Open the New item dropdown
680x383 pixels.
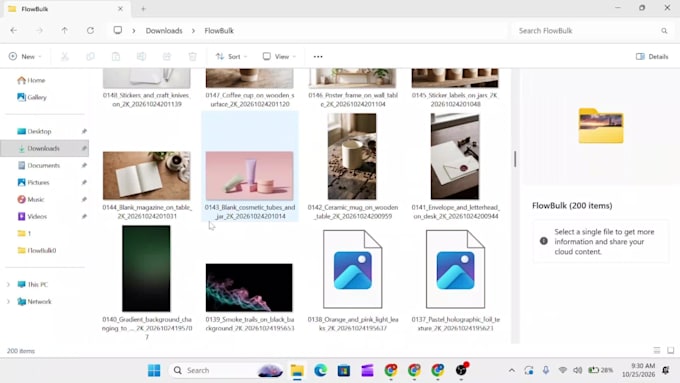25,56
